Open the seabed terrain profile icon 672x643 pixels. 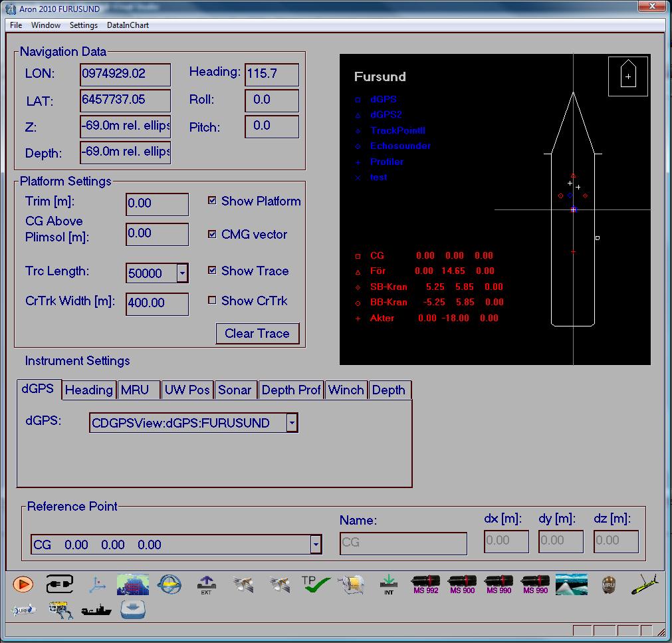coord(572,584)
